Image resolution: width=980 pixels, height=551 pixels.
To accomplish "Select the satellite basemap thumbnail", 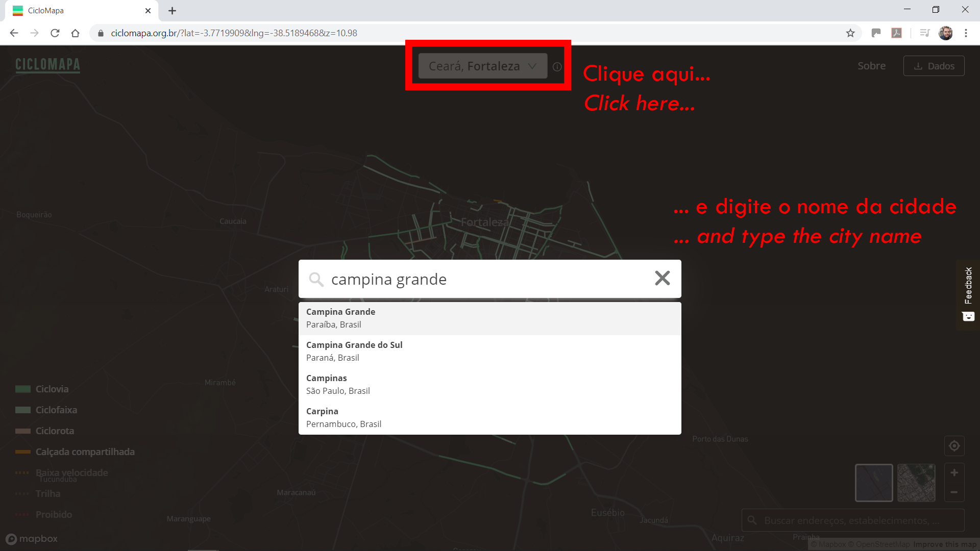I will pos(916,483).
